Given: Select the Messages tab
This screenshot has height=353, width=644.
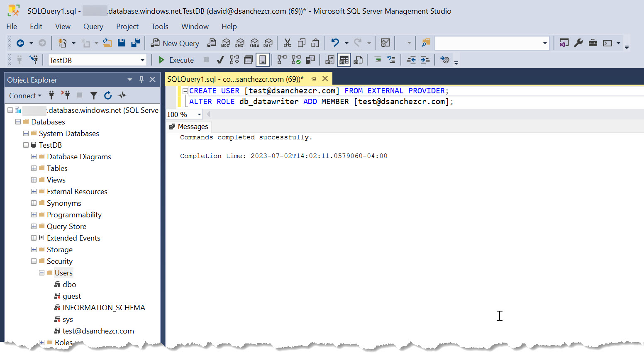Looking at the screenshot, I should tap(189, 127).
